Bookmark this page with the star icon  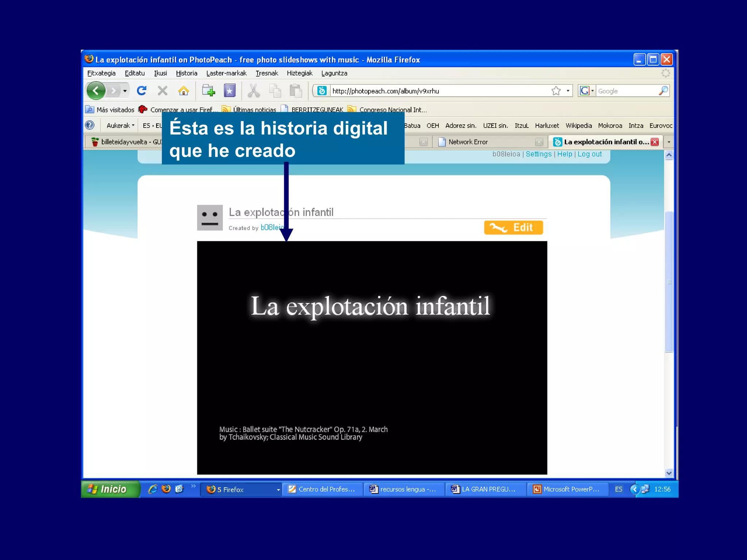(556, 90)
